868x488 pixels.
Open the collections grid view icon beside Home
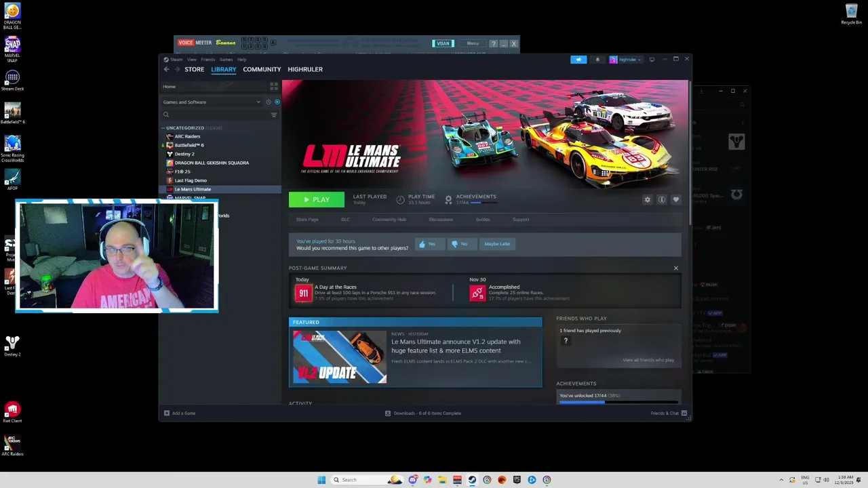click(274, 86)
